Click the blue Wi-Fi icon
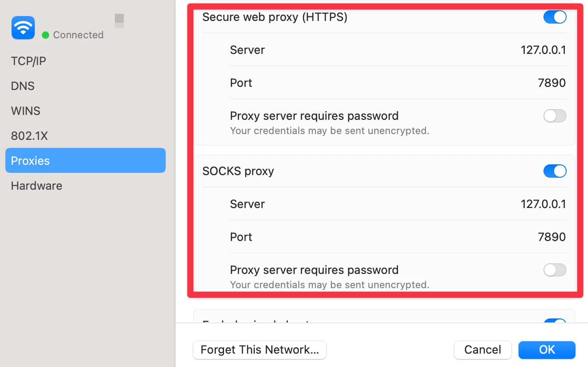 pos(23,28)
